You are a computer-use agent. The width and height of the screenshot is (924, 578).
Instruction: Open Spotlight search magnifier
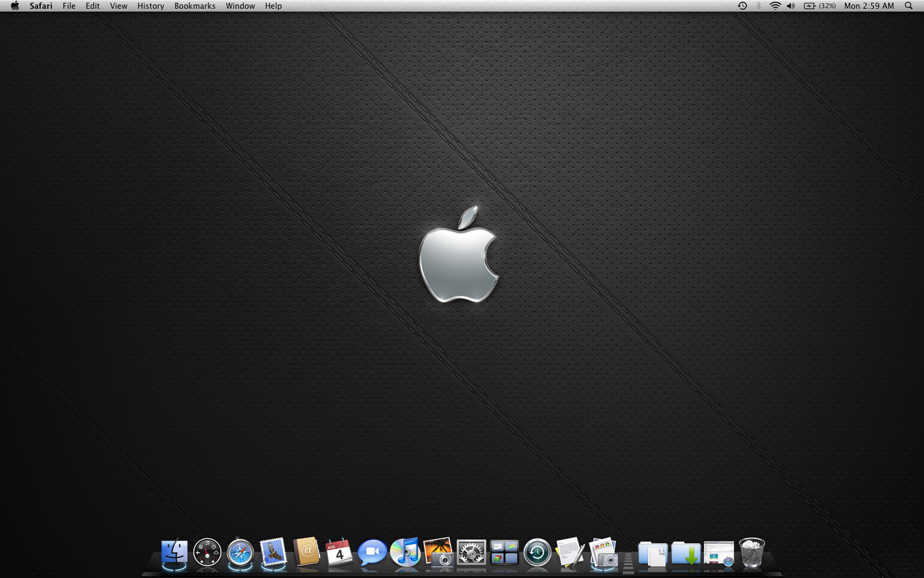click(909, 6)
